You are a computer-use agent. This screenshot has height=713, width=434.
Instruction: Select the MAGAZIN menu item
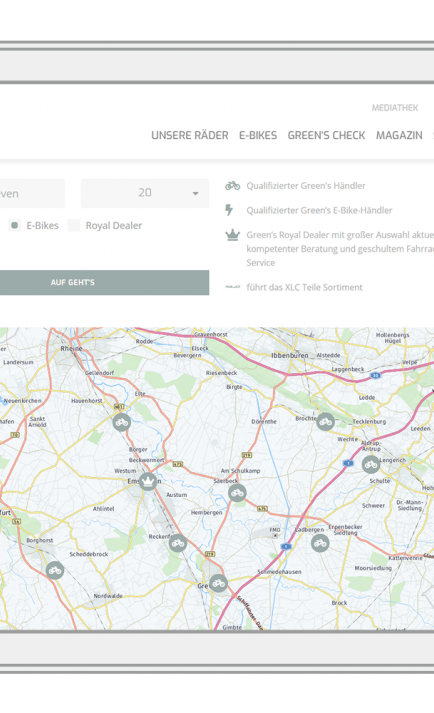399,136
